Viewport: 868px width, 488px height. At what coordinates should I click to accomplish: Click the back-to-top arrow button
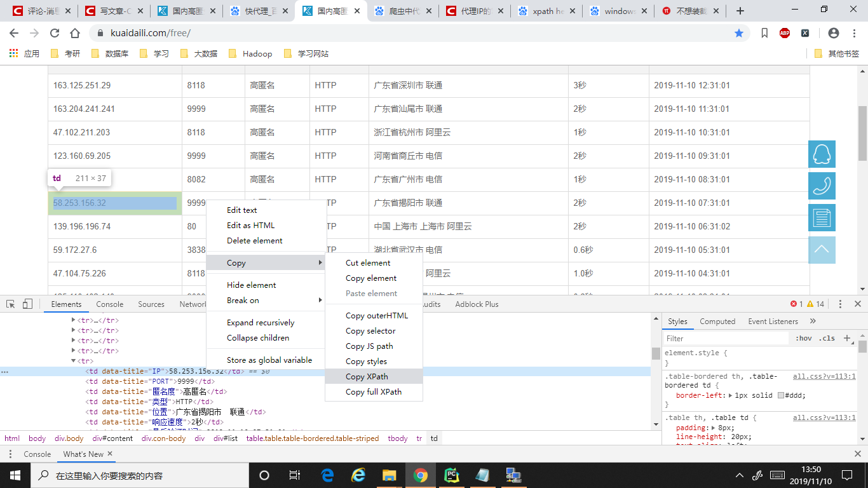(x=822, y=250)
